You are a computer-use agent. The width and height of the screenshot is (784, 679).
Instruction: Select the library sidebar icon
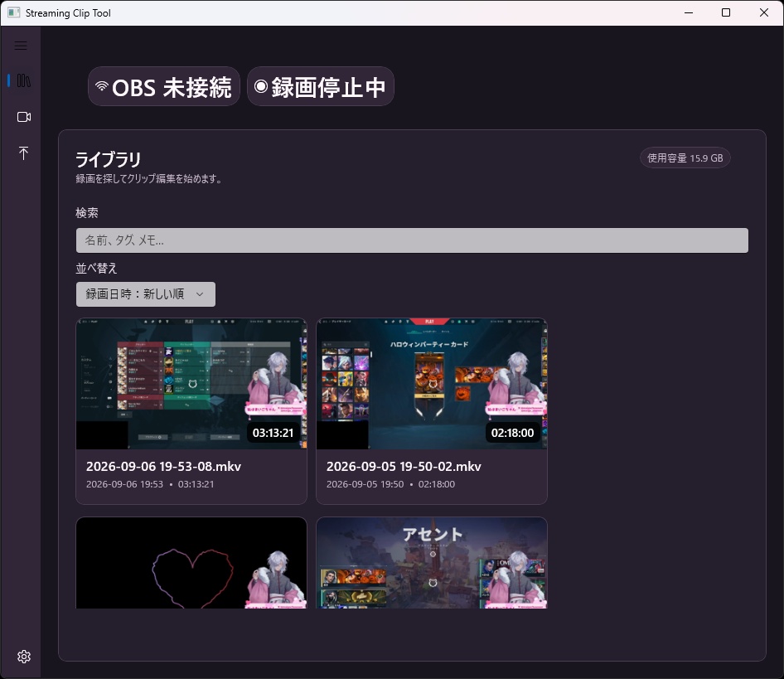tap(23, 80)
